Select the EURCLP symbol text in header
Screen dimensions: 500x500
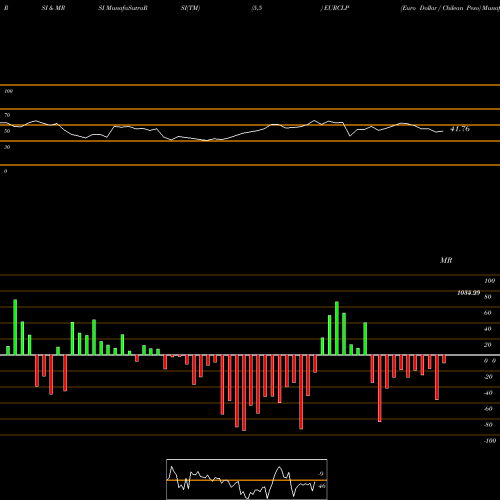(x=336, y=8)
